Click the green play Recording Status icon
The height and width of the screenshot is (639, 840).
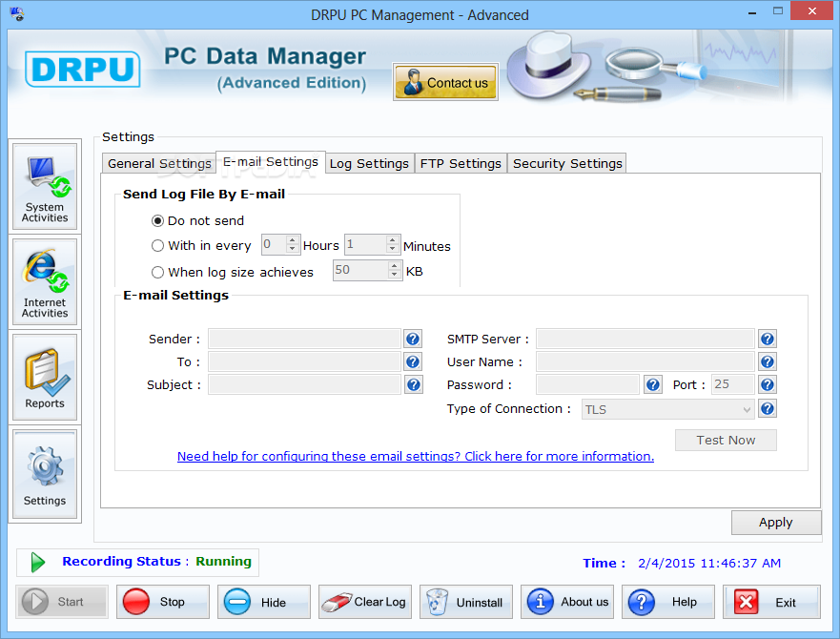click(x=37, y=563)
